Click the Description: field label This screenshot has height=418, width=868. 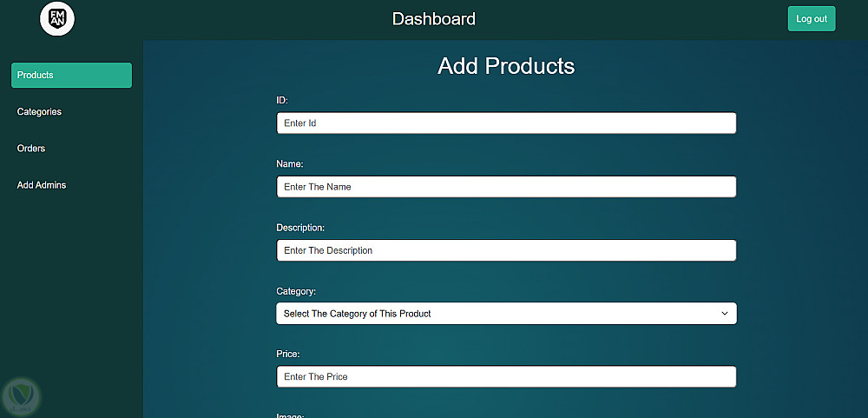(x=300, y=228)
